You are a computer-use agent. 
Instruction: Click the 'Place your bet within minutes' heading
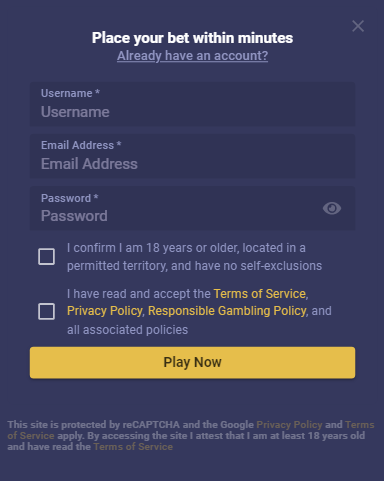click(192, 38)
